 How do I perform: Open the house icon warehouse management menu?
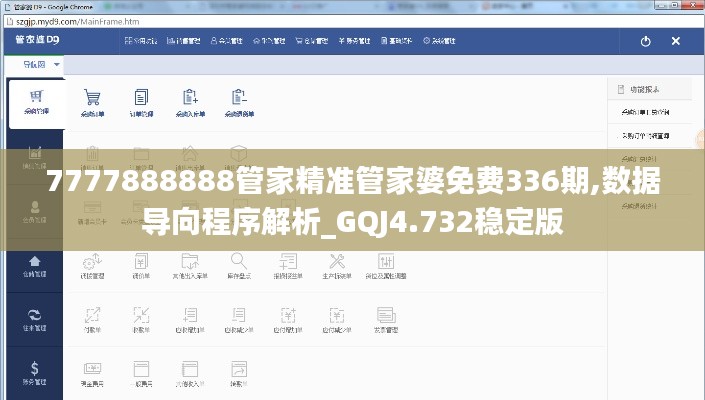pyautogui.click(x=269, y=41)
